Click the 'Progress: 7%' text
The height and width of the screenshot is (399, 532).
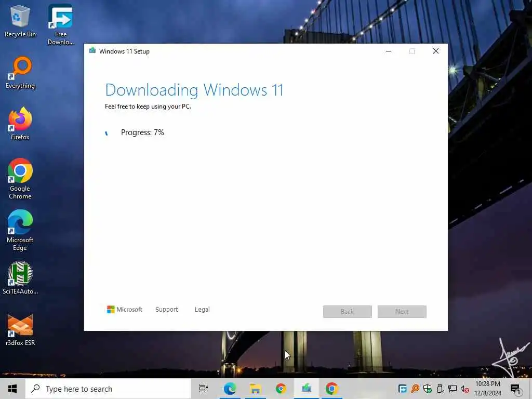click(x=142, y=132)
